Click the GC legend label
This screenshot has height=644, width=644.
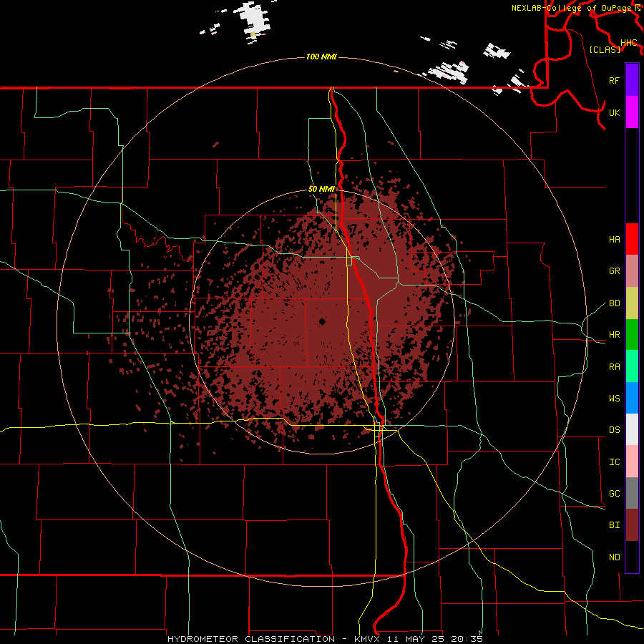point(614,493)
